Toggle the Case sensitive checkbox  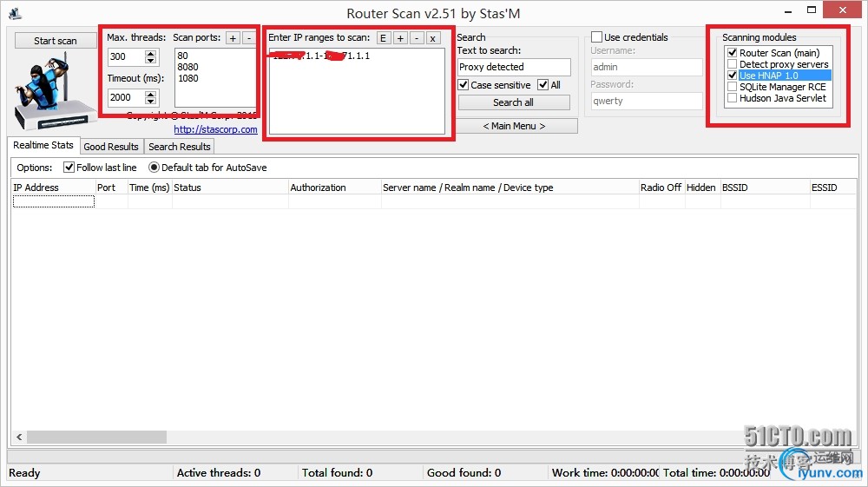click(464, 85)
